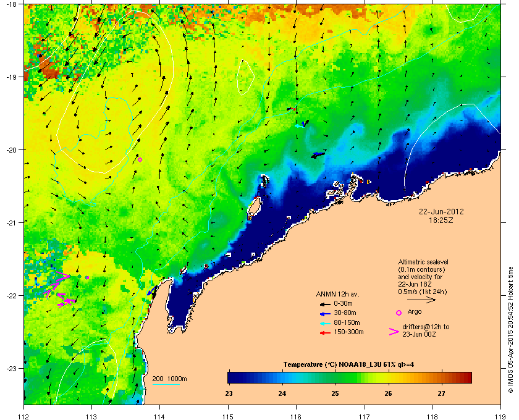Click the colorbar tick label '26'
Image resolution: width=519 pixels, height=420 pixels.
pyautogui.click(x=388, y=393)
